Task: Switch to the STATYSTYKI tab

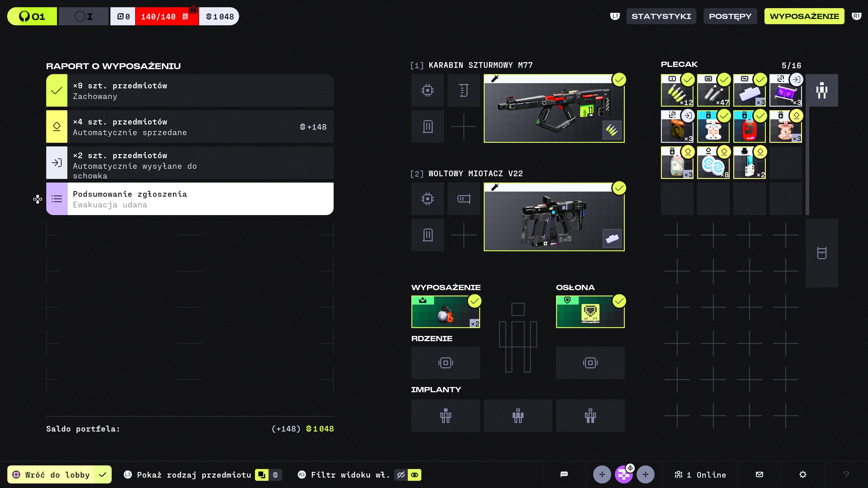Action: pyautogui.click(x=661, y=16)
